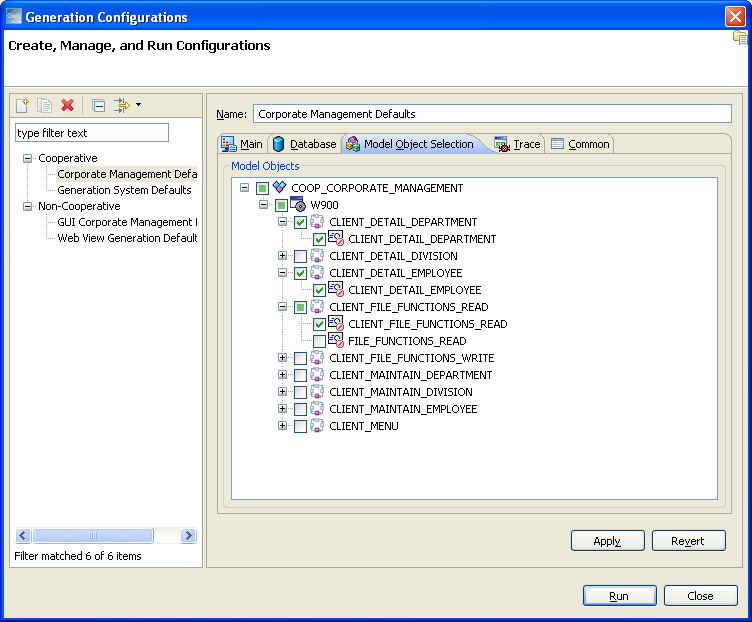752x622 pixels.
Task: Click the parent CLIENT_FILE_FUNCTIONS_READ procedure icon
Action: coord(317,306)
